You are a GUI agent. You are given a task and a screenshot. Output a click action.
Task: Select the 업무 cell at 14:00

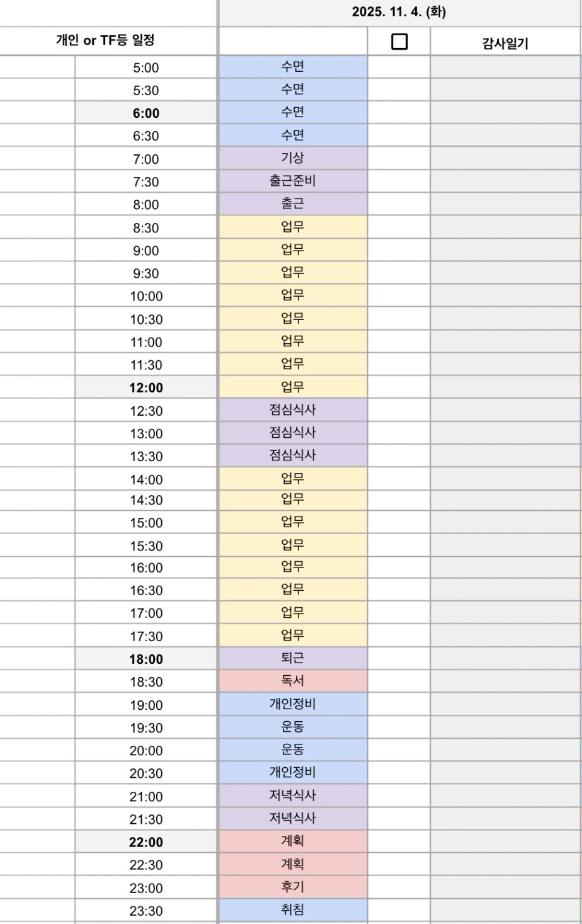coord(293,479)
